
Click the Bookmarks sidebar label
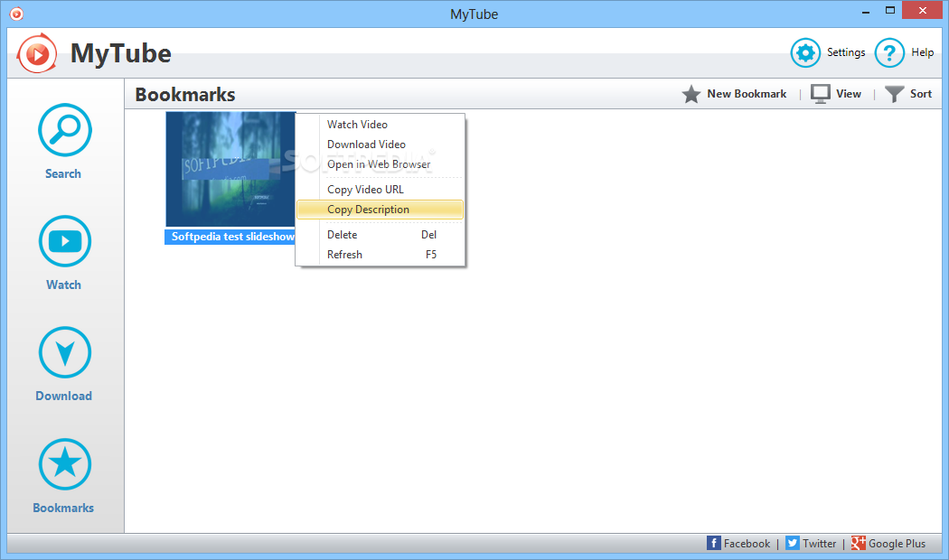tap(63, 508)
